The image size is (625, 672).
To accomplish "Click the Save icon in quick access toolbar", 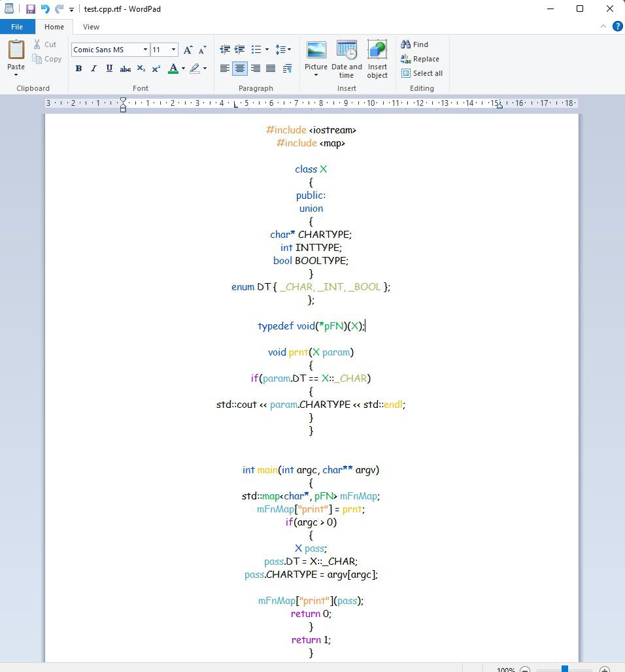I will click(x=30, y=9).
